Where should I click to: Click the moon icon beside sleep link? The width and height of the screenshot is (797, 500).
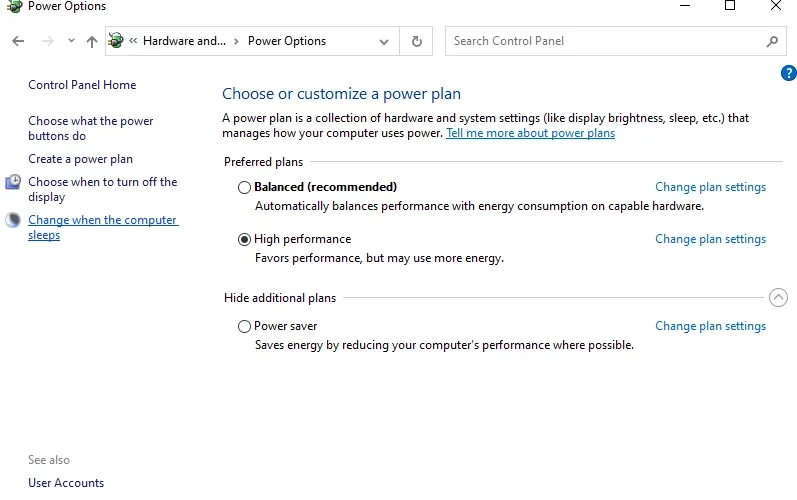pos(13,220)
